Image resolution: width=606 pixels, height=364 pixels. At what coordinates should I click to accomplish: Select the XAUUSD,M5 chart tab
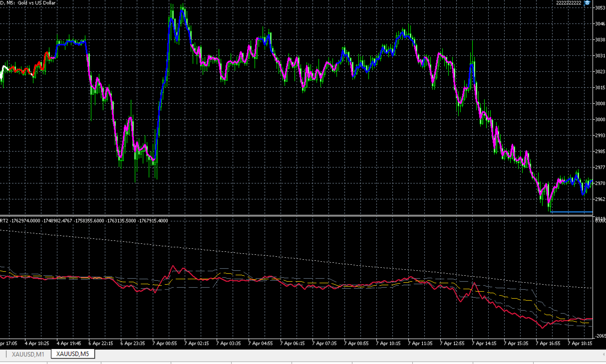point(73,354)
